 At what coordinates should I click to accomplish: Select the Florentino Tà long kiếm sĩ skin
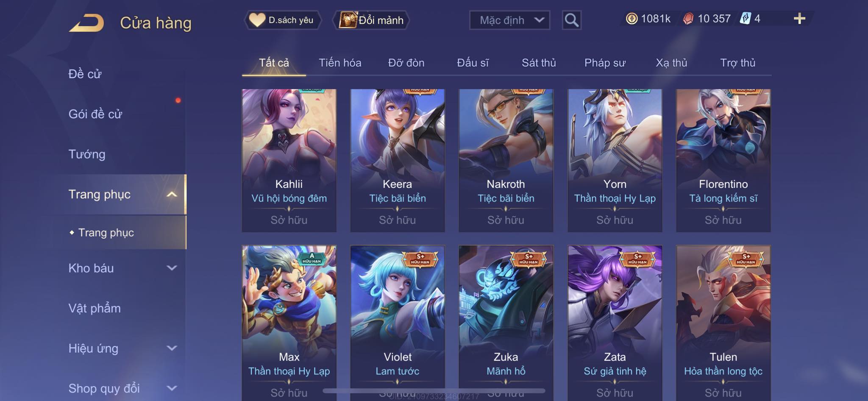coord(723,160)
